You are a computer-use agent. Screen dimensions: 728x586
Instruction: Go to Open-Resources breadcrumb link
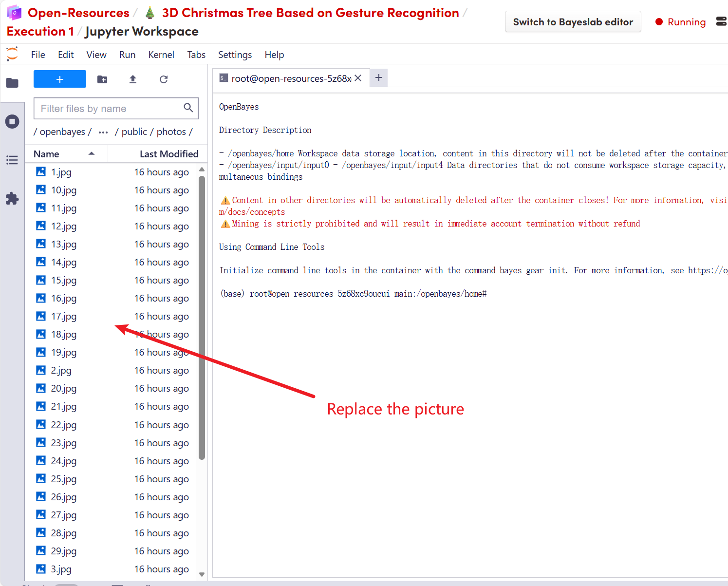point(78,13)
